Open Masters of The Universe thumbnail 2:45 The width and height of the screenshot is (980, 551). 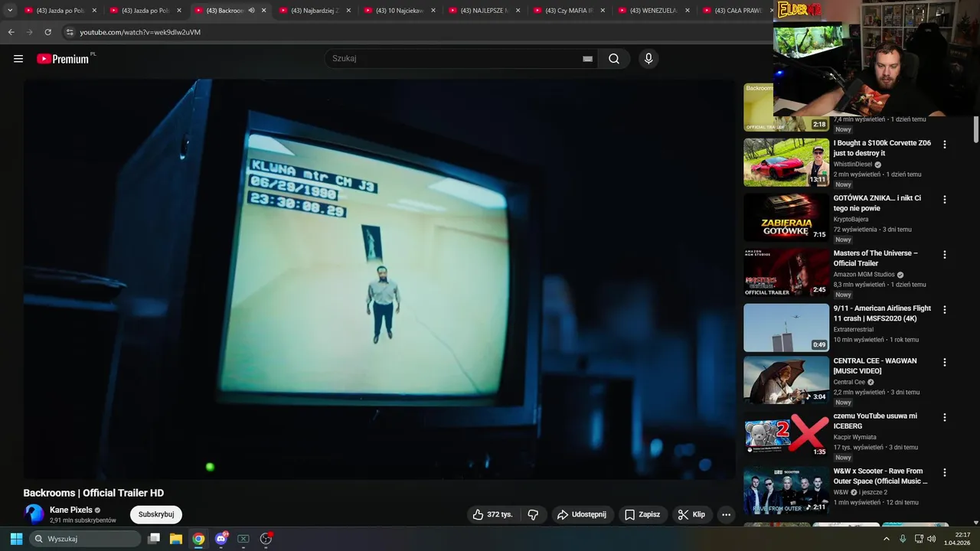point(786,272)
